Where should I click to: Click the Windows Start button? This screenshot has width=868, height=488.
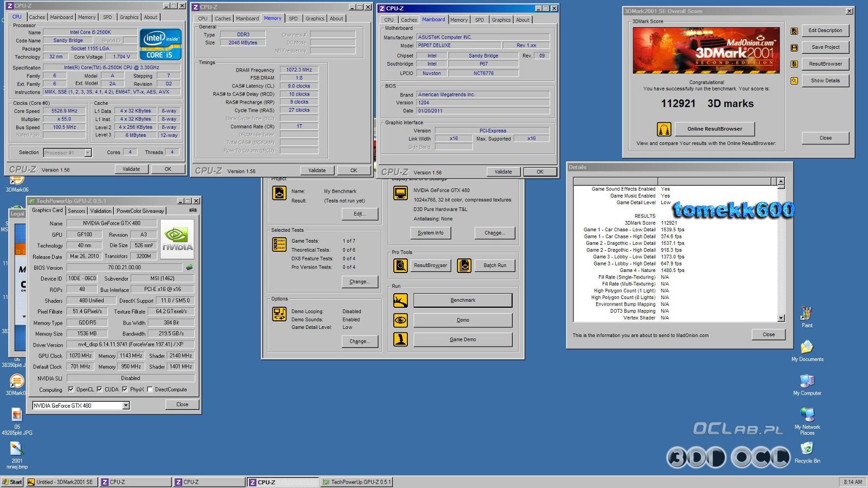coord(12,482)
